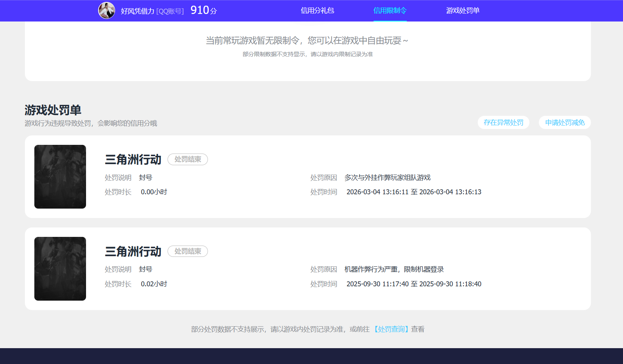Open the 处罚查询 link

click(x=391, y=329)
